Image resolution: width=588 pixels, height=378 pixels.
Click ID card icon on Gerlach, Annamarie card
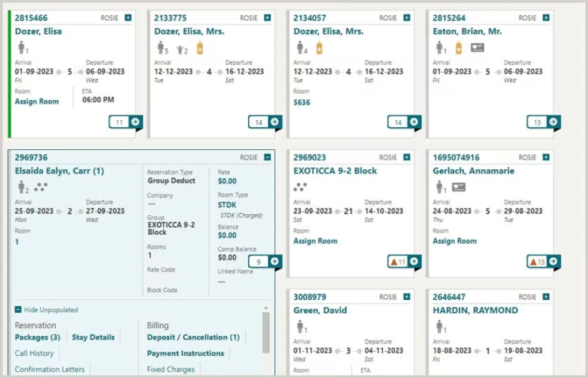click(459, 187)
